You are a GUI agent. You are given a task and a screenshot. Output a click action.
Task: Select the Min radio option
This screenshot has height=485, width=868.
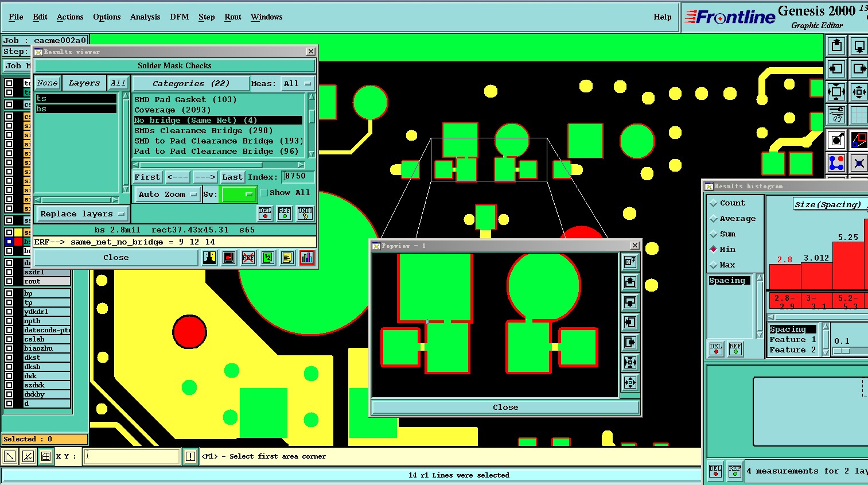coord(714,249)
